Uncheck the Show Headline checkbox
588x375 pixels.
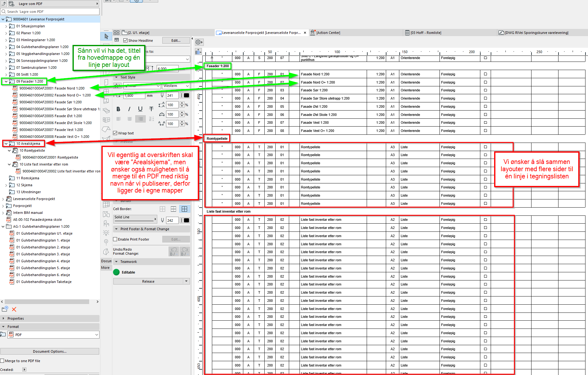click(x=126, y=41)
